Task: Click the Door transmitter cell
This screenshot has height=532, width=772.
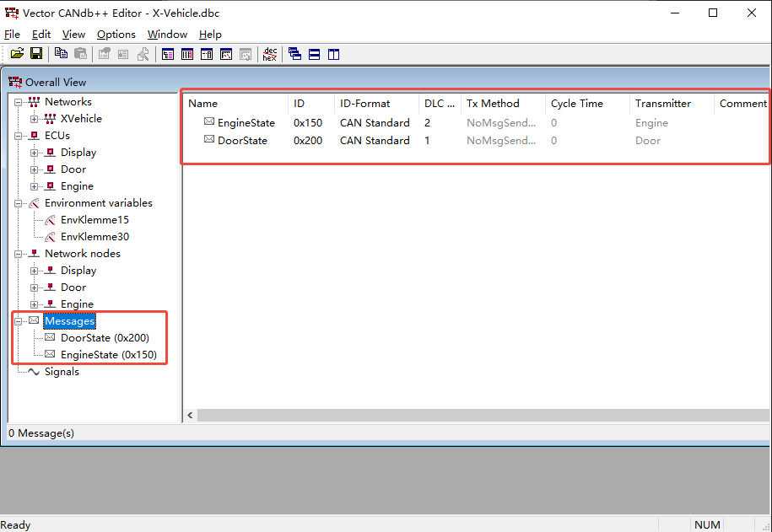Action: tap(648, 141)
